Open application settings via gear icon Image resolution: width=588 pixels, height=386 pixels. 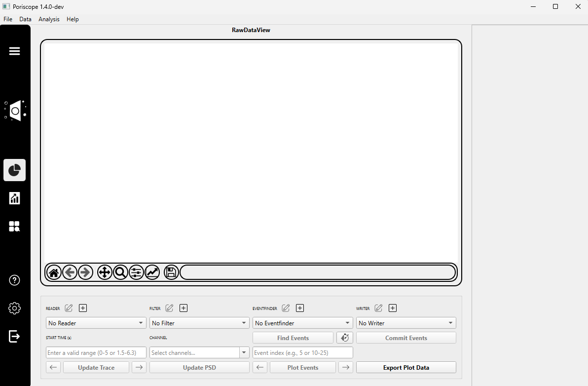[14, 308]
